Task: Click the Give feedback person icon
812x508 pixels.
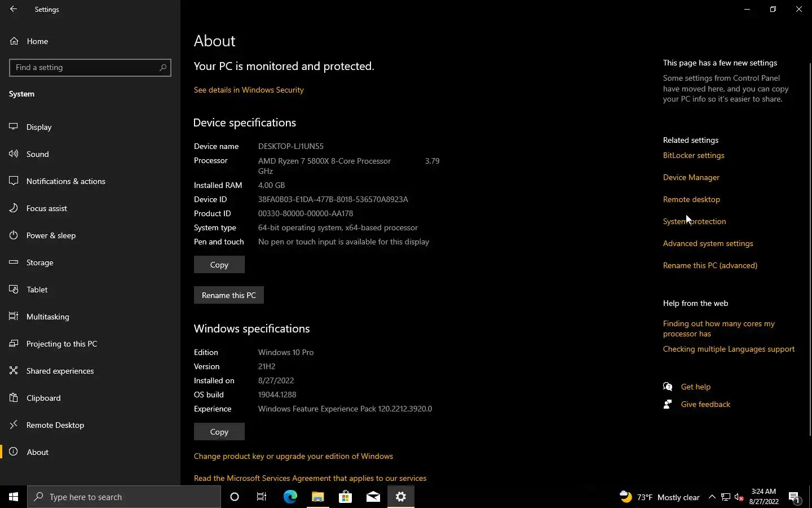Action: pyautogui.click(x=668, y=404)
